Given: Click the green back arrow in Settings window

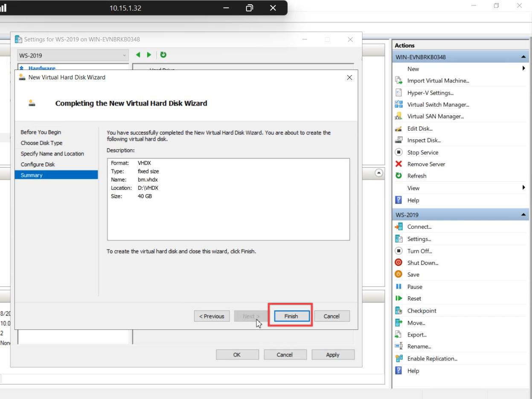Looking at the screenshot, I should pyautogui.click(x=138, y=55).
